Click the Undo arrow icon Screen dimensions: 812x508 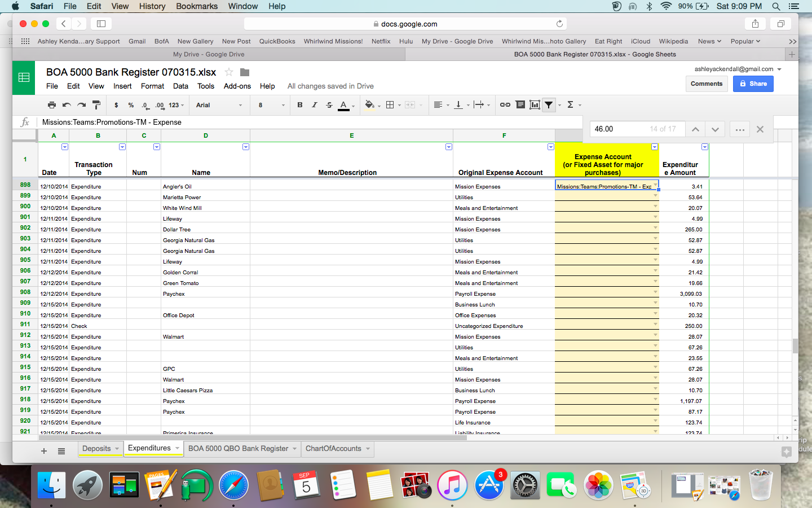pyautogui.click(x=67, y=105)
